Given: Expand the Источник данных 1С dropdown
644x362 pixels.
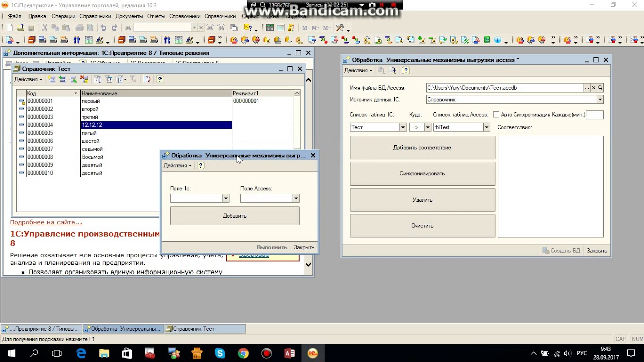Looking at the screenshot, I should (600, 100).
